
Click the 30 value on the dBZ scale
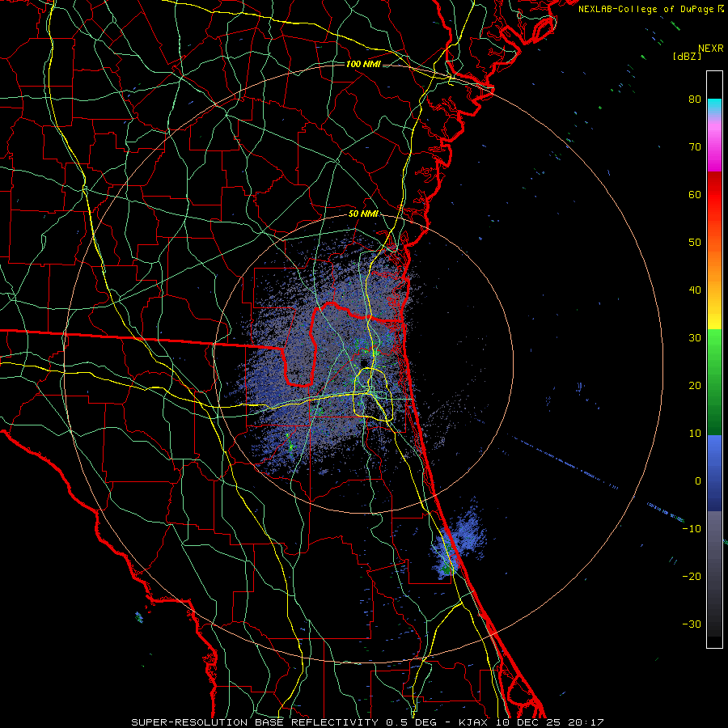[695, 338]
